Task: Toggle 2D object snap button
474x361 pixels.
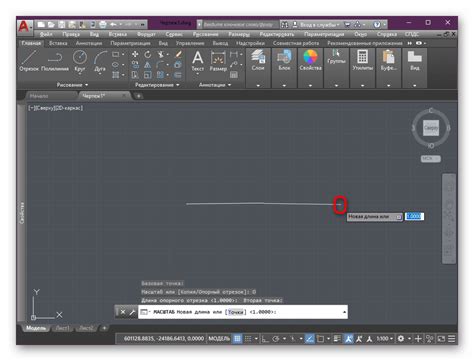Action: pyautogui.click(x=320, y=339)
